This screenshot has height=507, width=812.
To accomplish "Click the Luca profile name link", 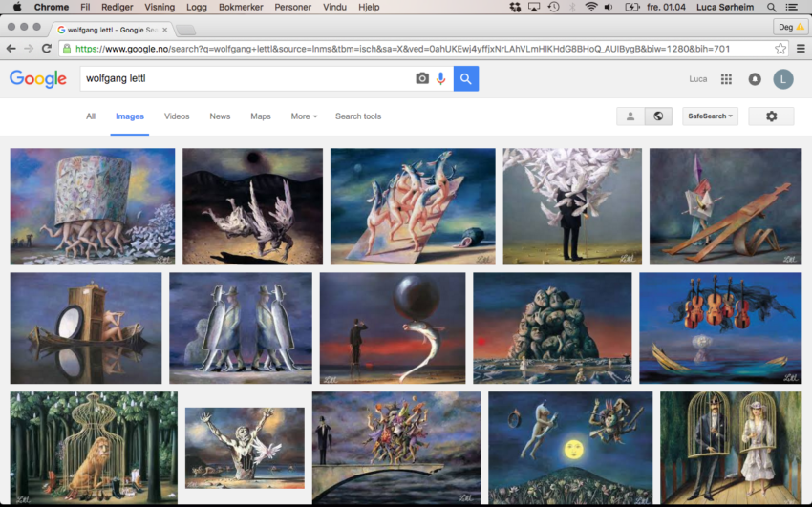I will click(697, 79).
